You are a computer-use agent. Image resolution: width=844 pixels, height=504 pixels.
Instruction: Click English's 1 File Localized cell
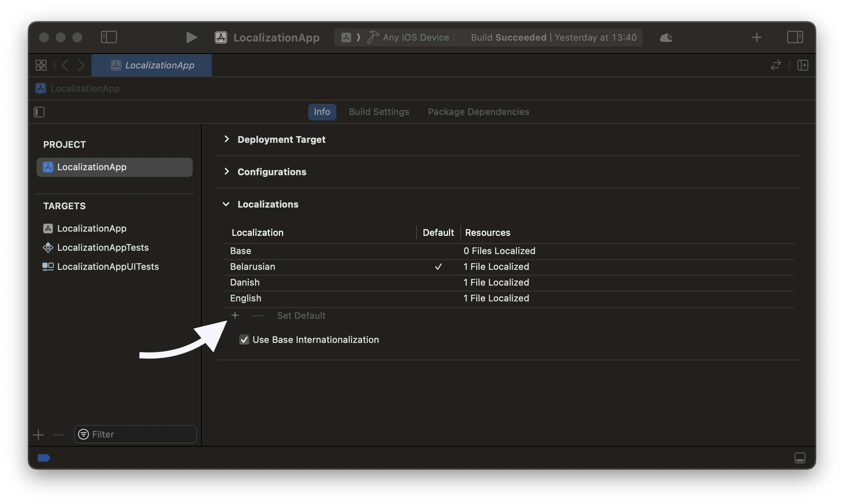496,298
